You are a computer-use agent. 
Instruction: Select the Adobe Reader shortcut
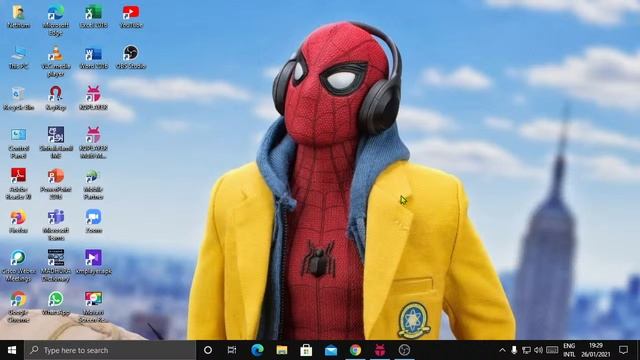pos(18,184)
